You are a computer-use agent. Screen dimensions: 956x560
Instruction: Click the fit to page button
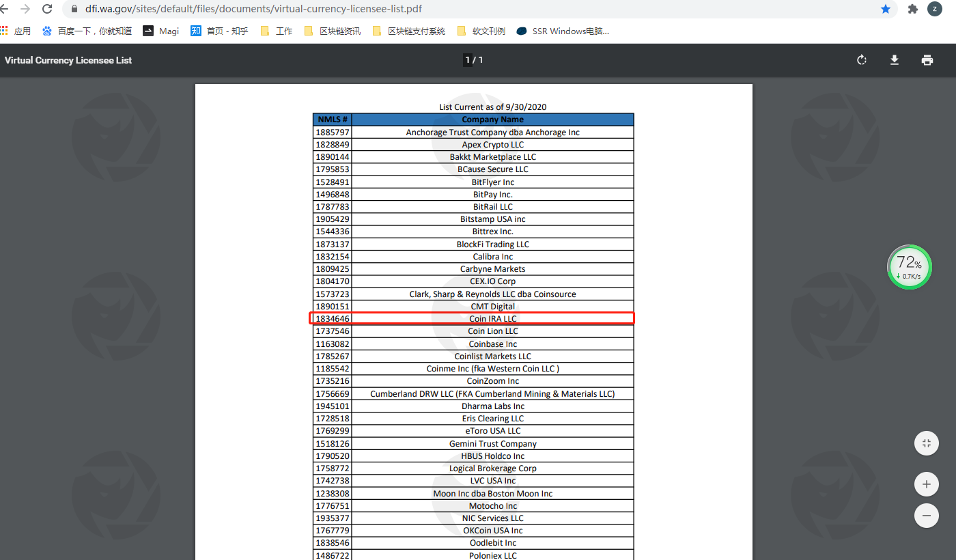pos(926,443)
